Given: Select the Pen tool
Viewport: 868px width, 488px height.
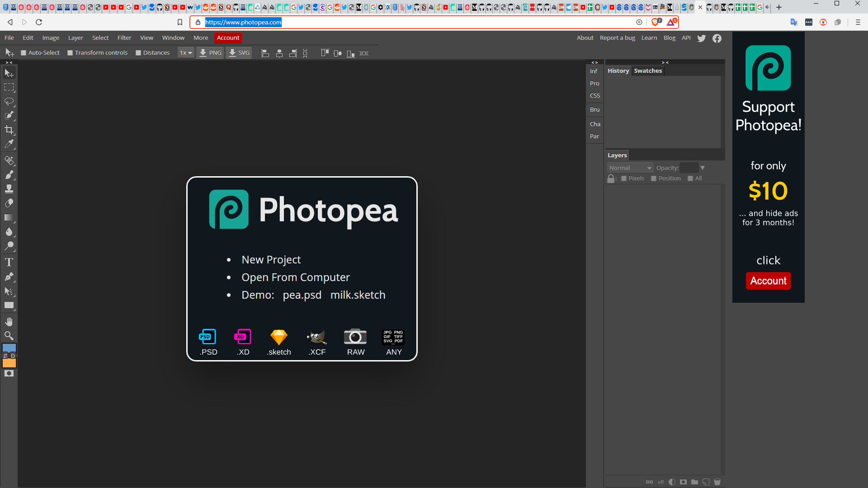Looking at the screenshot, I should (9, 277).
